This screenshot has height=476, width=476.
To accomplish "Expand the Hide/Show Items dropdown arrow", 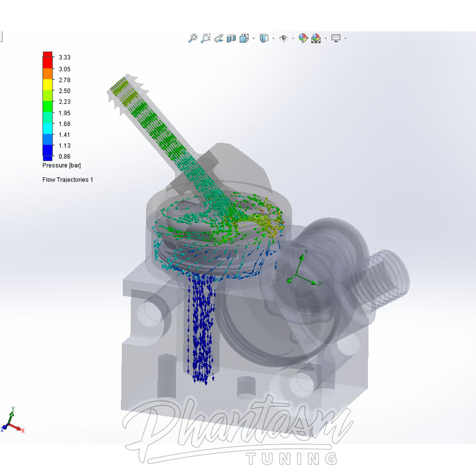I will click(293, 38).
